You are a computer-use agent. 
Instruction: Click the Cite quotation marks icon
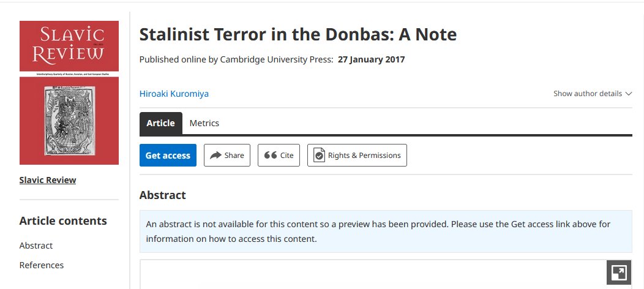point(270,155)
